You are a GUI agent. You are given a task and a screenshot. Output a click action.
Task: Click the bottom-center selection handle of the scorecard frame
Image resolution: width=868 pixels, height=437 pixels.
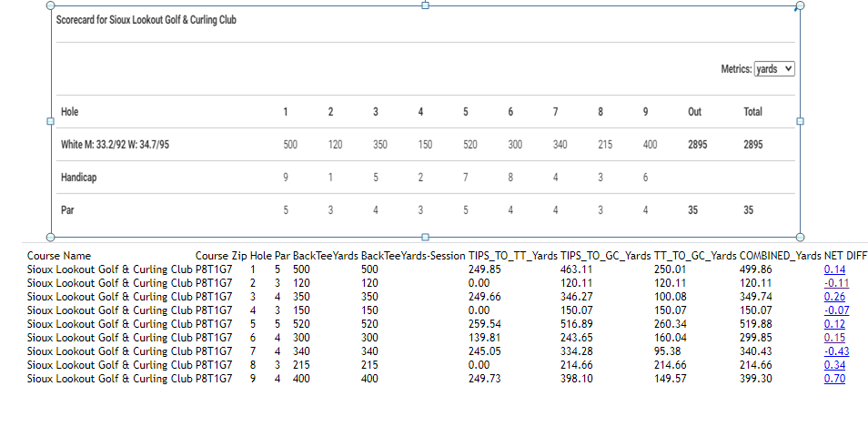pos(425,237)
